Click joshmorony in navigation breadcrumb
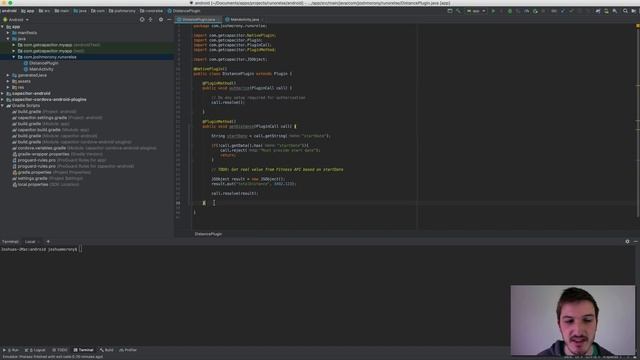 [x=122, y=11]
